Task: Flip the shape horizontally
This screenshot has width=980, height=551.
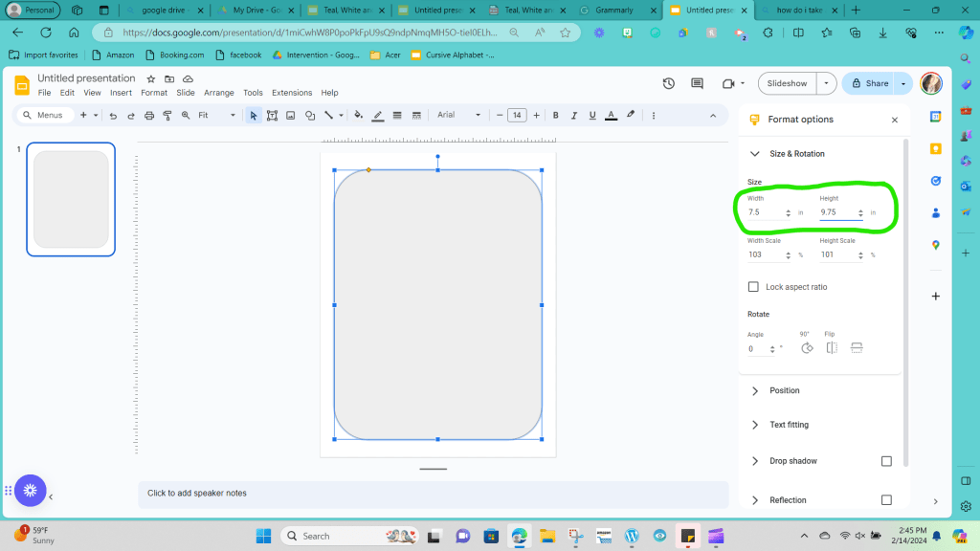Action: (832, 348)
